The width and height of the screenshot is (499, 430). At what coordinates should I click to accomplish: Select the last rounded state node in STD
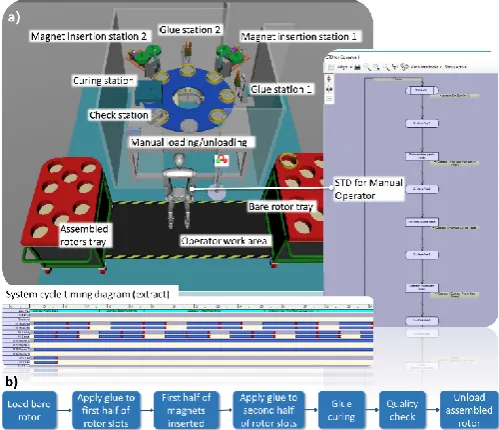(x=422, y=320)
